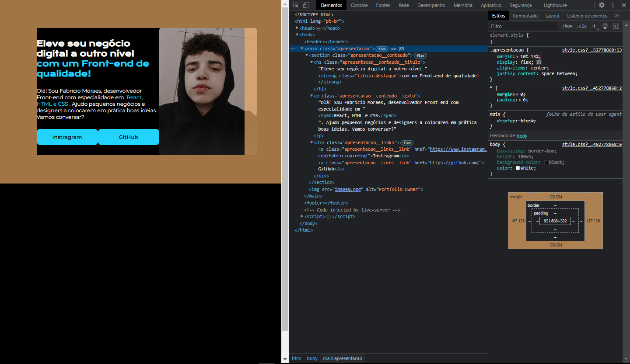Collapse the main apresentacao node
630x364 pixels.
click(x=302, y=49)
